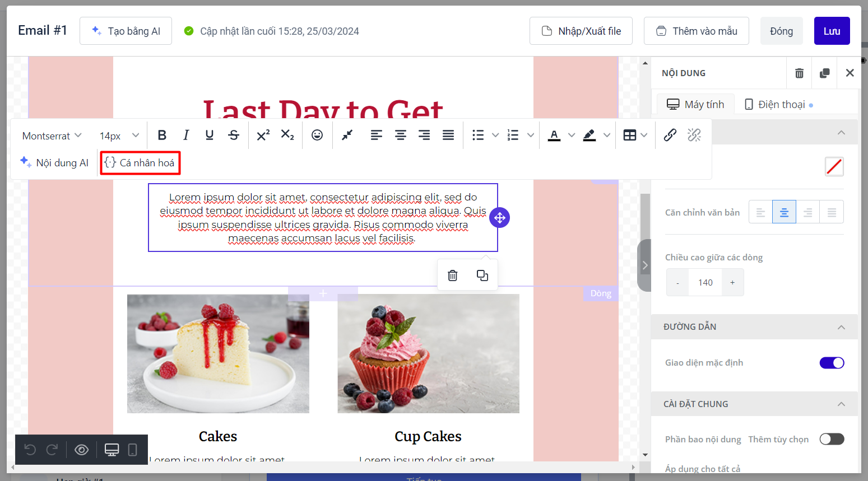Switch to the Điện thoại tab
868x481 pixels.
pyautogui.click(x=778, y=105)
